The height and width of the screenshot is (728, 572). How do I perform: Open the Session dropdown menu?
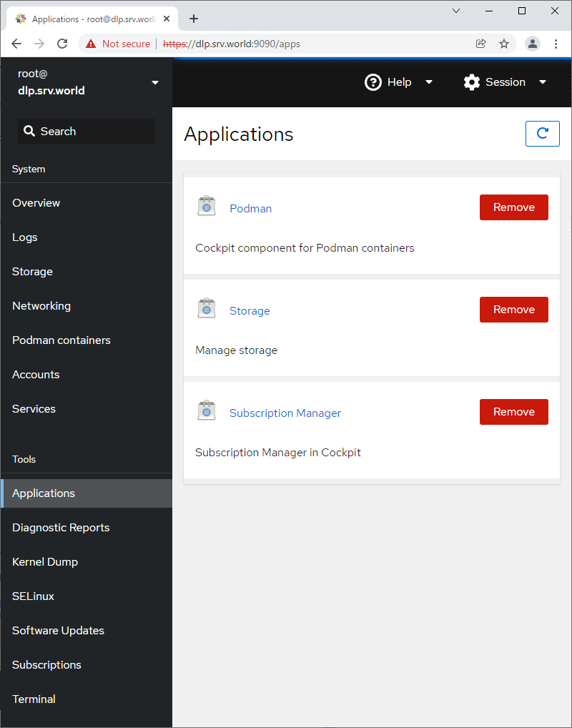[505, 82]
